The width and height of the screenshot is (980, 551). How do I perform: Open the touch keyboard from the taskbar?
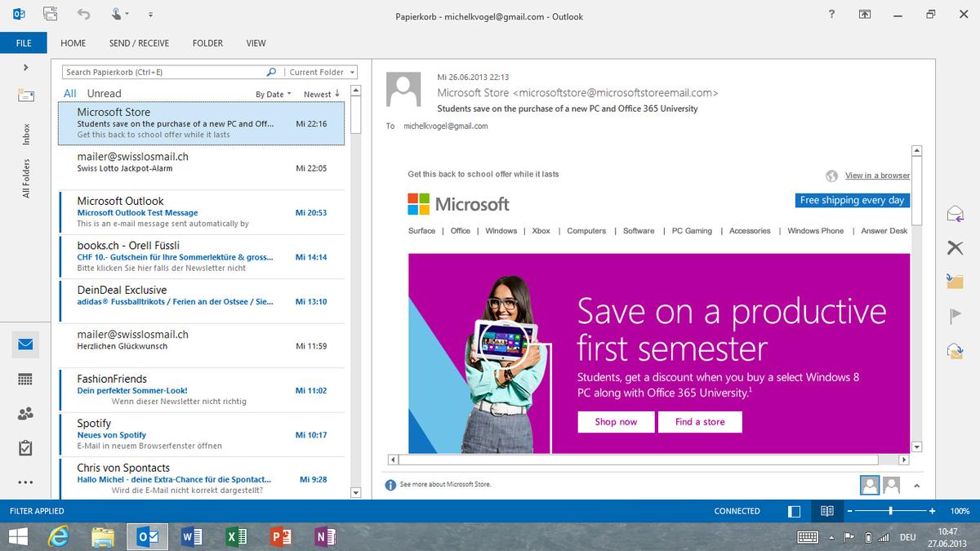(x=808, y=536)
